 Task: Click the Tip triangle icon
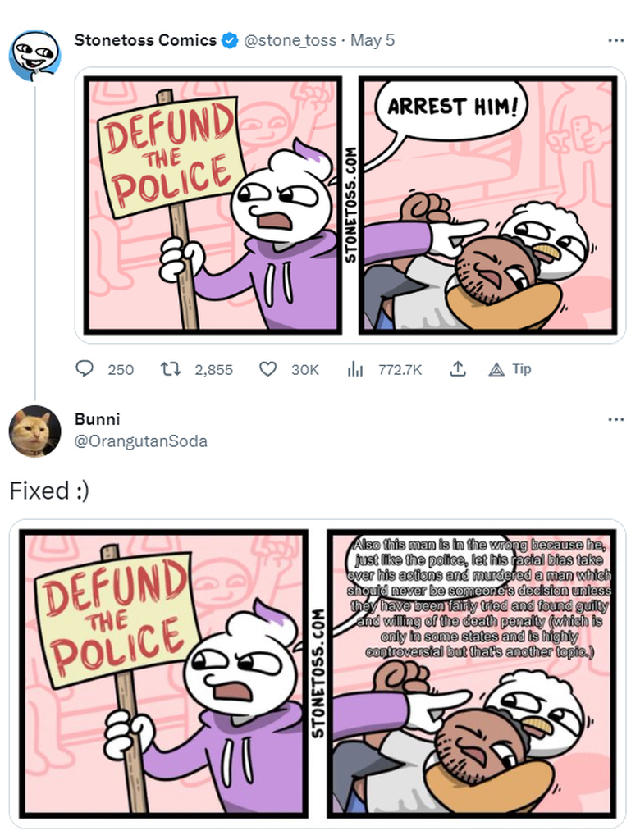coord(496,369)
